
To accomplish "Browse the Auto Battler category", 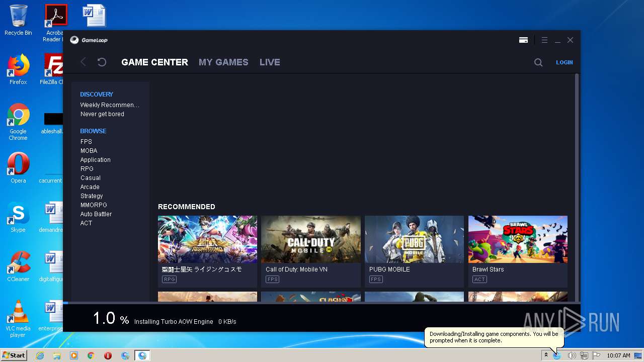I will [x=96, y=214].
